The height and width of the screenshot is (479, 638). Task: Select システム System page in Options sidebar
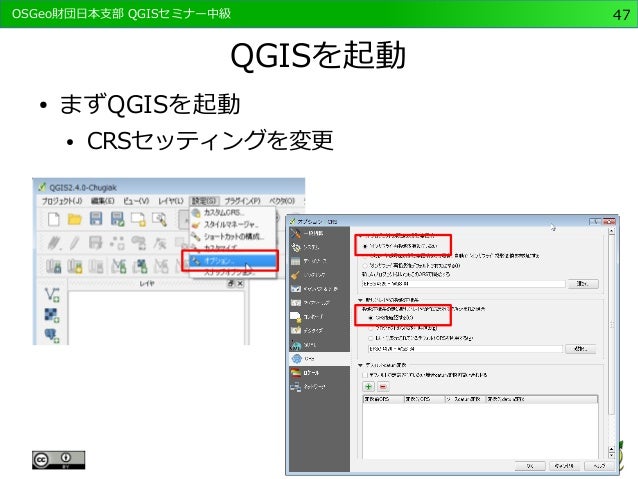[319, 247]
